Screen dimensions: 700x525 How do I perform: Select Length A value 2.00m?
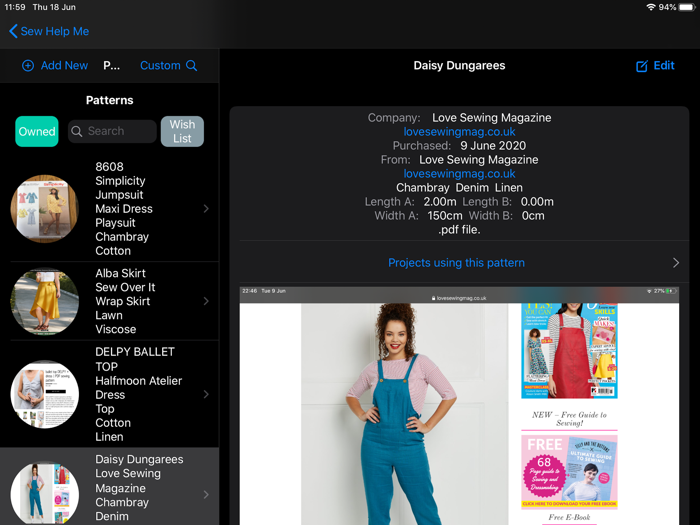point(440,202)
